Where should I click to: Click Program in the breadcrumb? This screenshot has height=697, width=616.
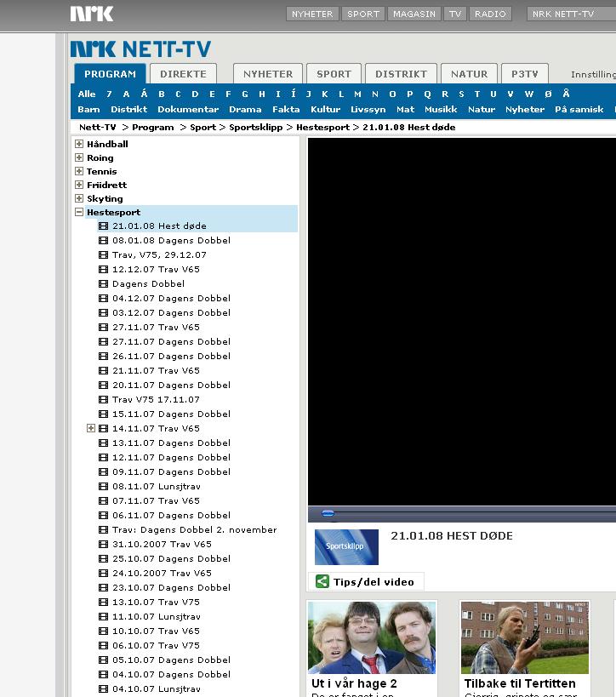click(x=153, y=127)
